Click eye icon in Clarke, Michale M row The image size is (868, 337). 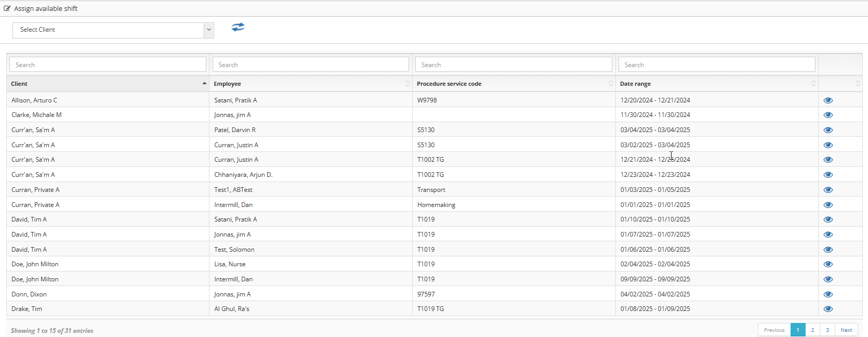pyautogui.click(x=828, y=115)
